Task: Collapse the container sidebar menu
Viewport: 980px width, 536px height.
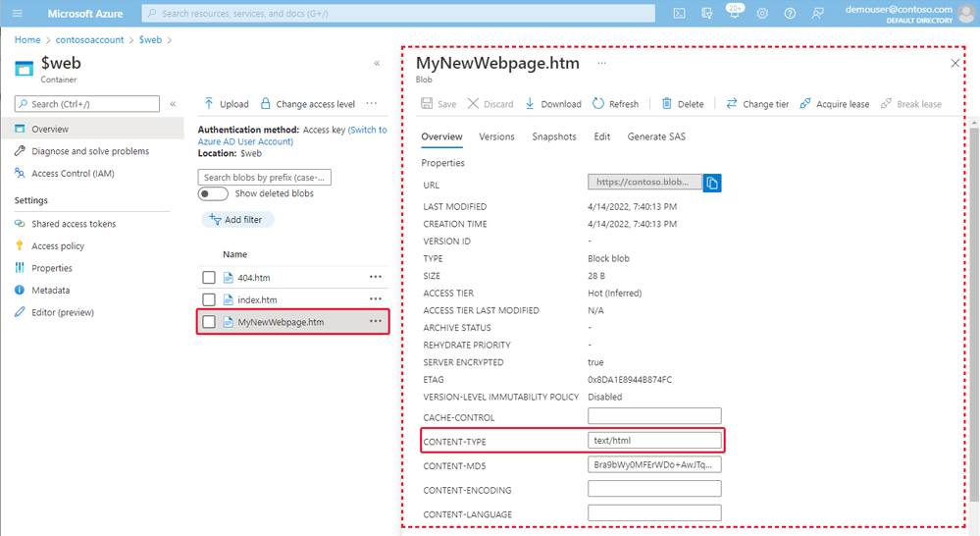Action: click(x=173, y=104)
